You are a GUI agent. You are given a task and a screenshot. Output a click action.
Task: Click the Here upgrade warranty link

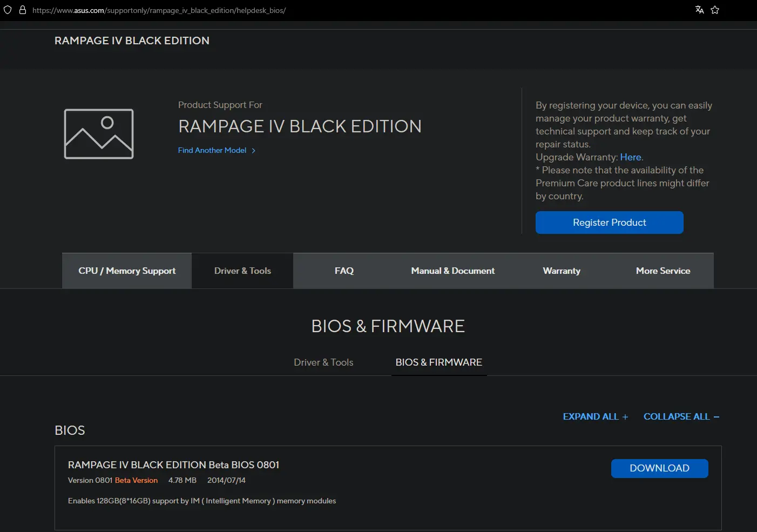[x=631, y=157]
